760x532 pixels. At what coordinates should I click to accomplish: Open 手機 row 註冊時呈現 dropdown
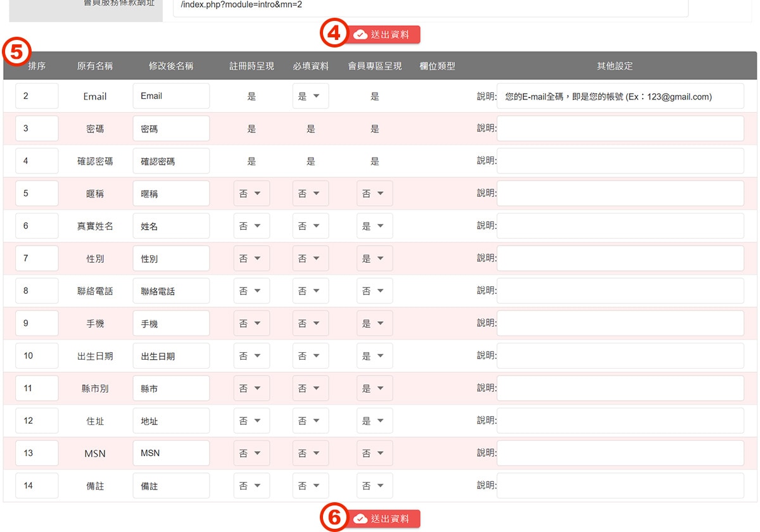(x=251, y=324)
